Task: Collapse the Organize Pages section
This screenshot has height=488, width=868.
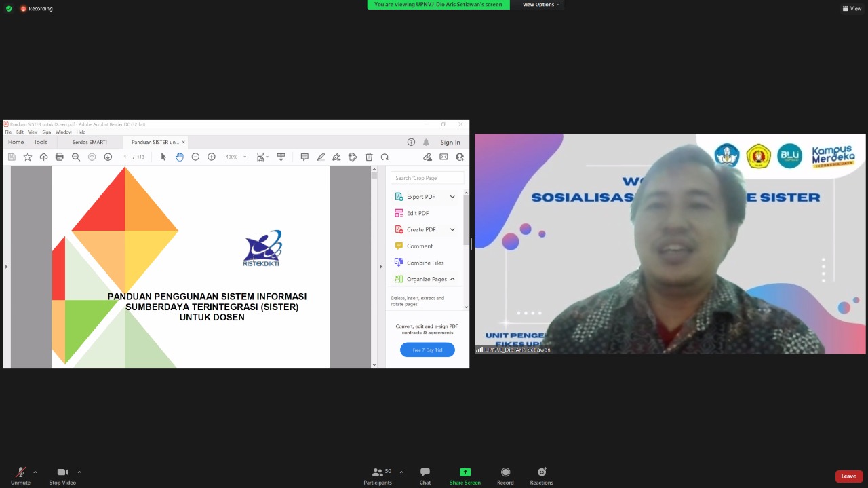Action: [452, 279]
